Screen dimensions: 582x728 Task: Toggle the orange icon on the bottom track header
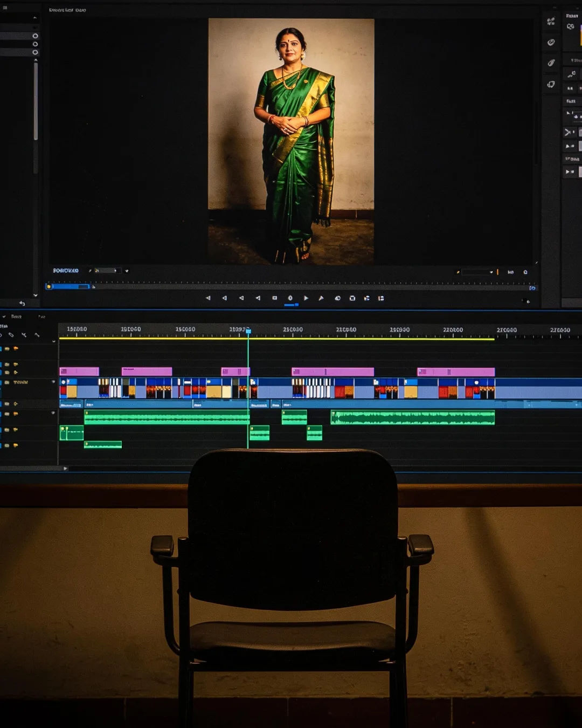(16, 445)
